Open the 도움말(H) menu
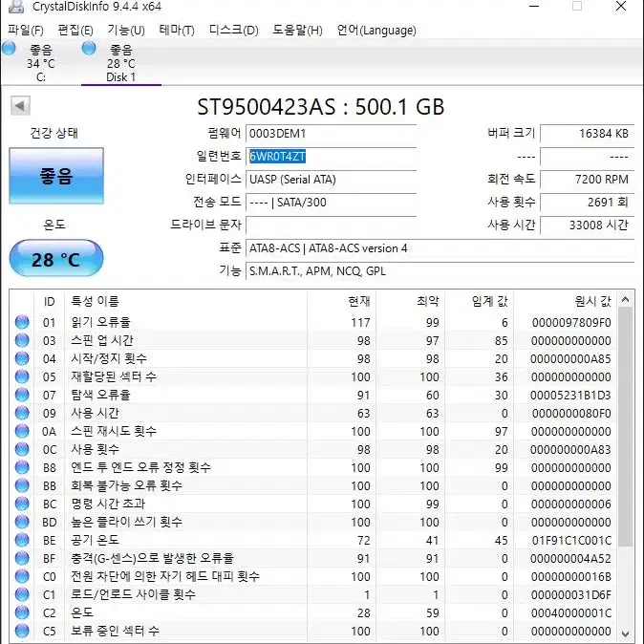 point(298,30)
